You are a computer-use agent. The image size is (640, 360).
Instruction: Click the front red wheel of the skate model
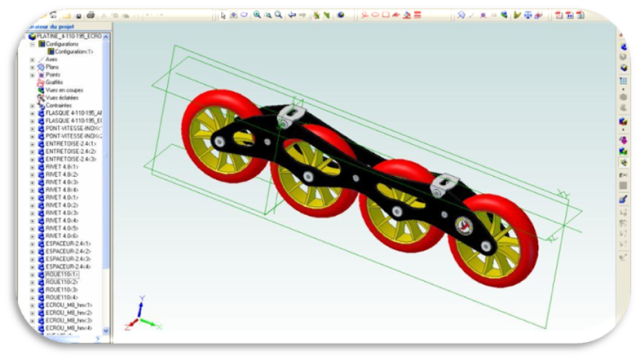[x=494, y=241]
